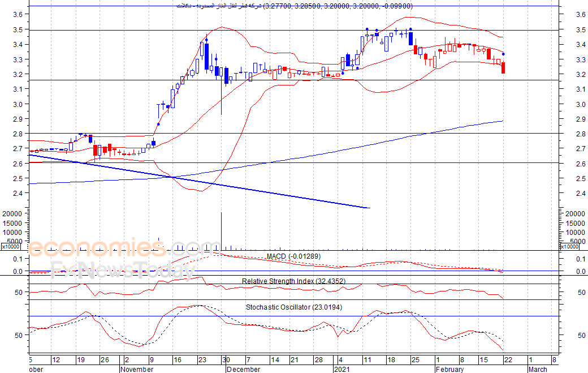The image size is (588, 373).
Task: Click the date label 11 in January 2021
Action: tap(367, 360)
